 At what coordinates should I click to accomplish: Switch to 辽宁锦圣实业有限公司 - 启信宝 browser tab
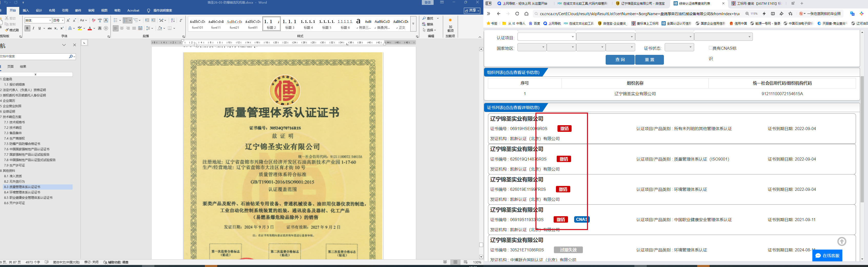click(x=640, y=4)
